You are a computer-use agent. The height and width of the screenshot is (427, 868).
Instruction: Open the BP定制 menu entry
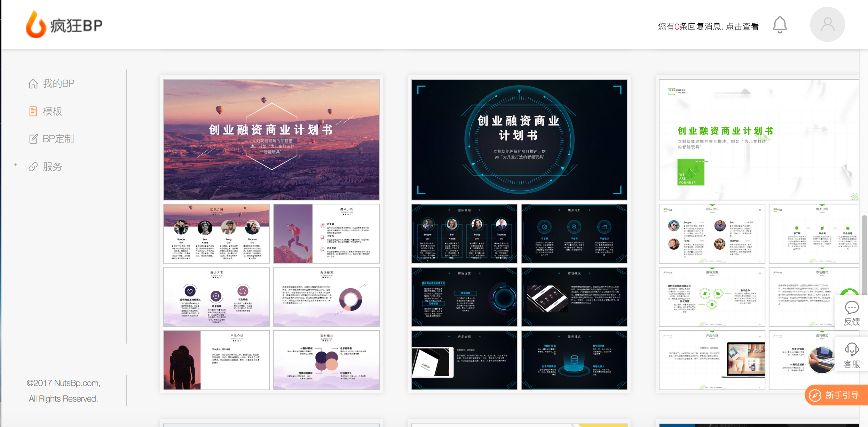tap(58, 139)
